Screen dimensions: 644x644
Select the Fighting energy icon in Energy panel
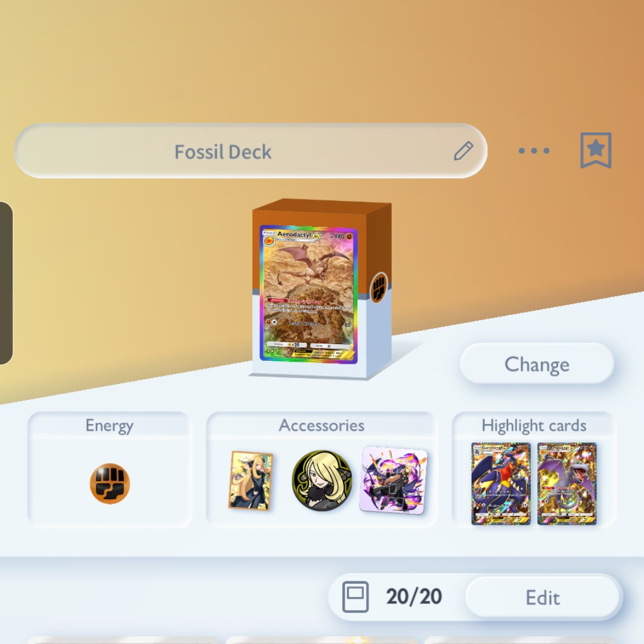coord(110,484)
